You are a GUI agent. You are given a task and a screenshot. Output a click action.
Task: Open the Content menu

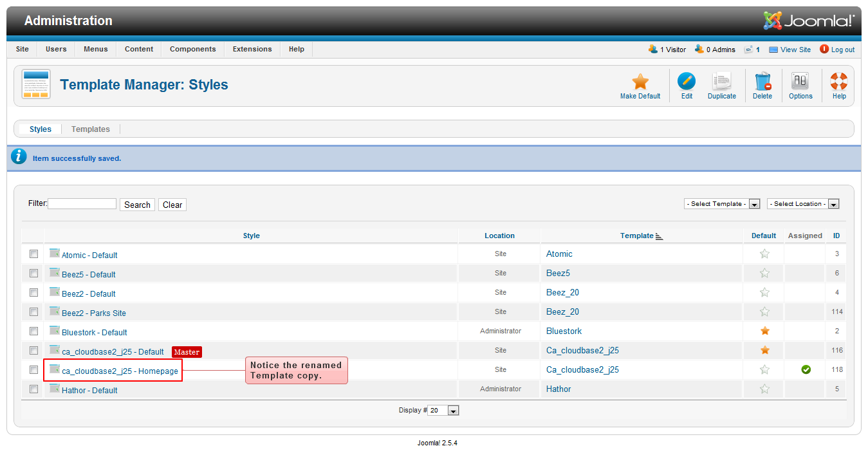tap(139, 49)
